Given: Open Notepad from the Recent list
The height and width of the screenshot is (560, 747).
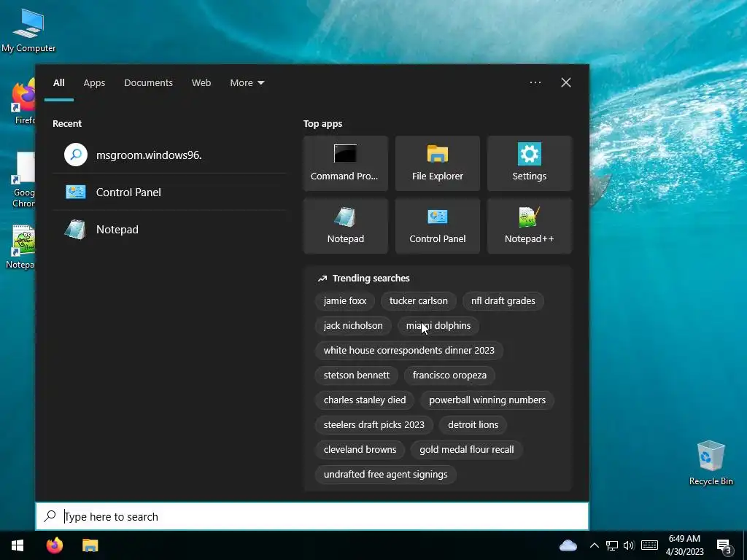Looking at the screenshot, I should (169, 230).
